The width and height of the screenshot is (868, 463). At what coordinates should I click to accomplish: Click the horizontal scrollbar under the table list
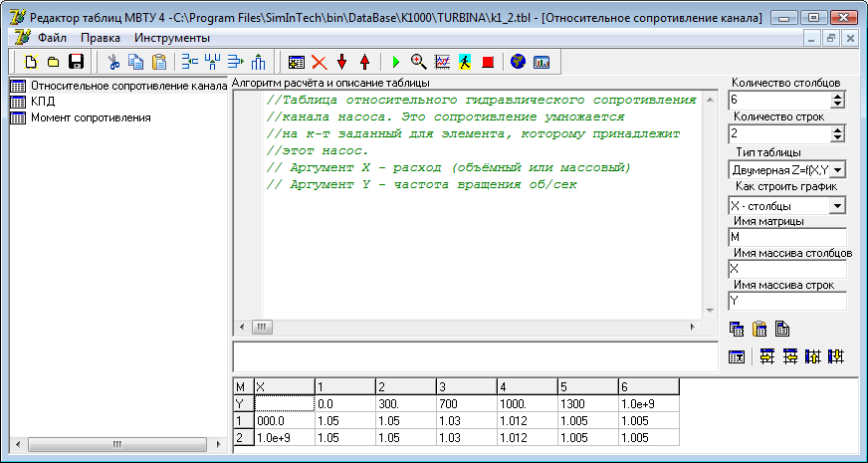115,443
